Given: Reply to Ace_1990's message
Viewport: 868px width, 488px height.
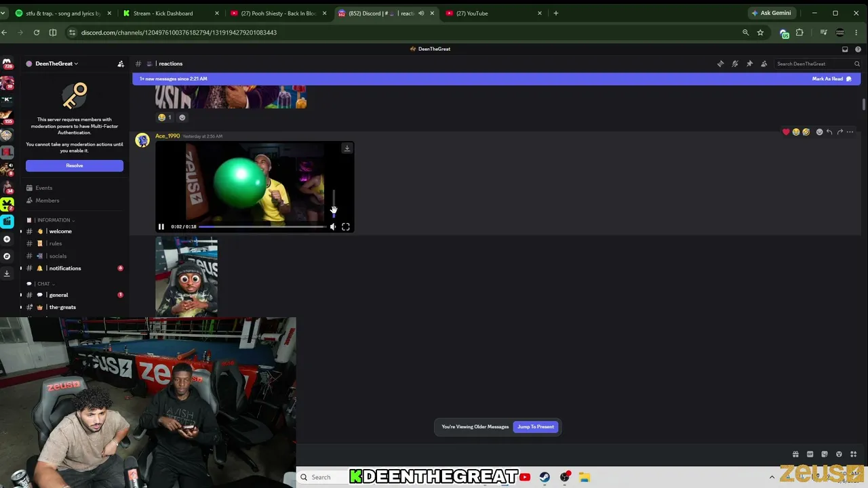Looking at the screenshot, I should [x=829, y=132].
